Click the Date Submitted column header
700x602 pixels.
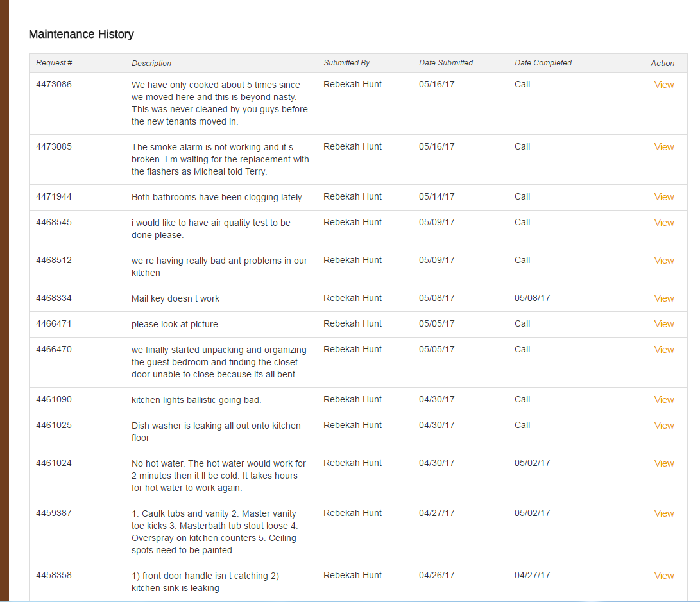(446, 63)
